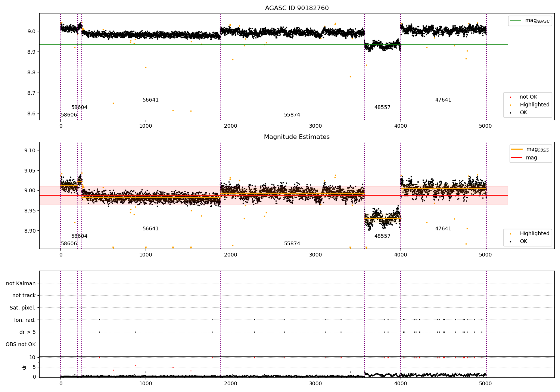Viewport: 560px width, 392px height.
Task: Click the 'OBS not OK' axis label
Action: pyautogui.click(x=21, y=345)
